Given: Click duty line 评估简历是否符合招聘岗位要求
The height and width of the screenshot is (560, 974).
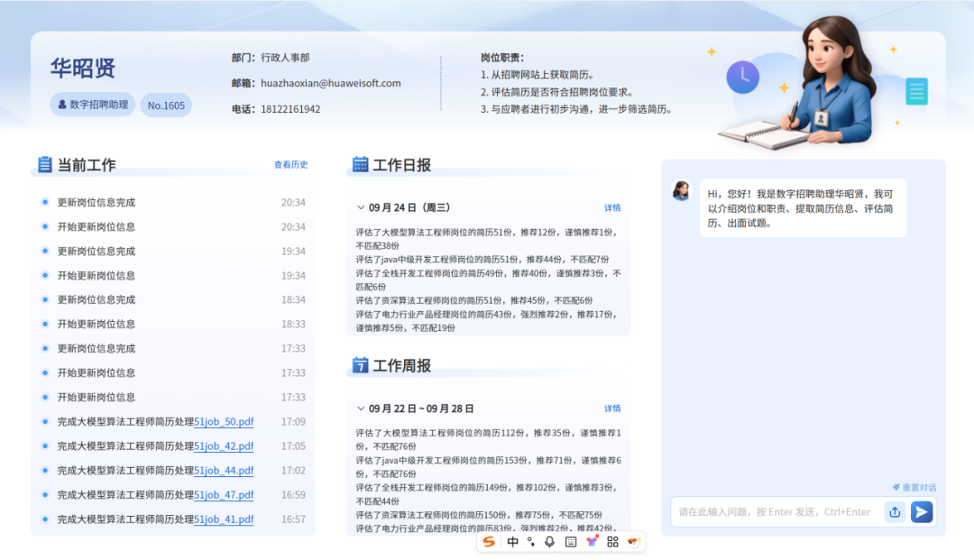Looking at the screenshot, I should tap(557, 92).
